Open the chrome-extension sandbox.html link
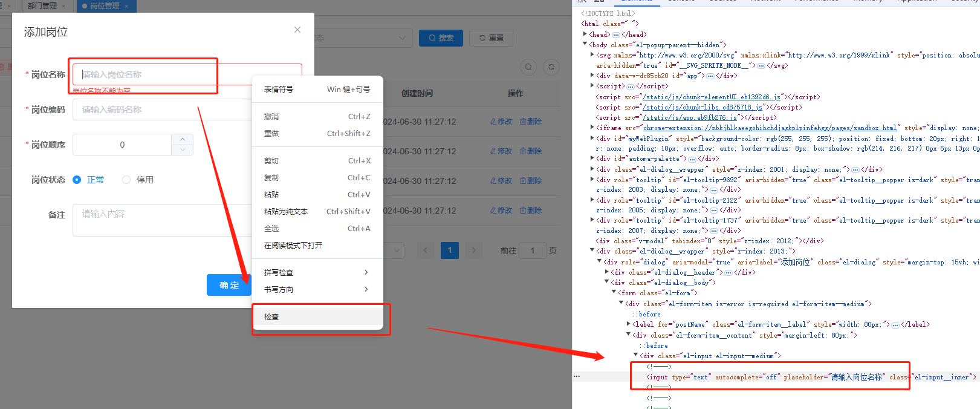Image resolution: width=980 pixels, height=409 pixels. click(x=770, y=128)
